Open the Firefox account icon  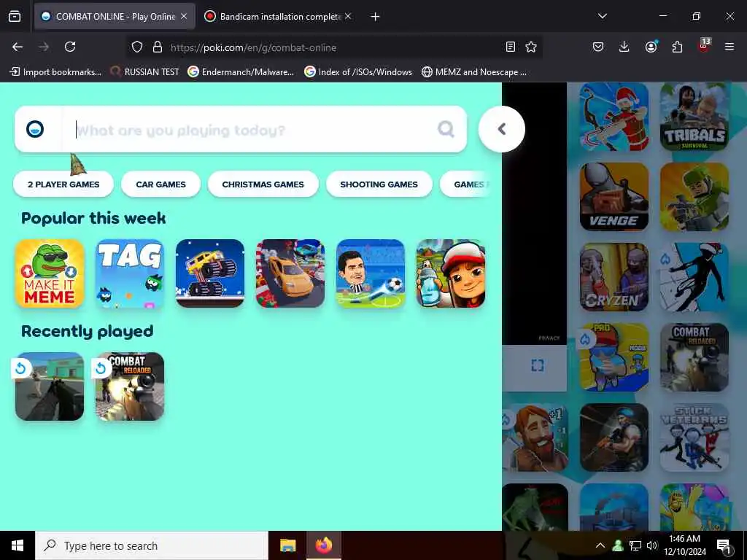click(x=651, y=47)
